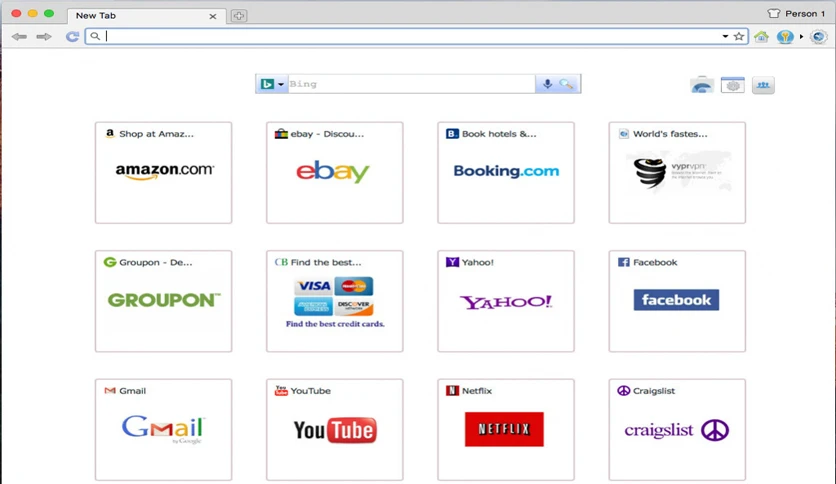Submit search with the magnifier icon
The image size is (836, 484).
[567, 84]
